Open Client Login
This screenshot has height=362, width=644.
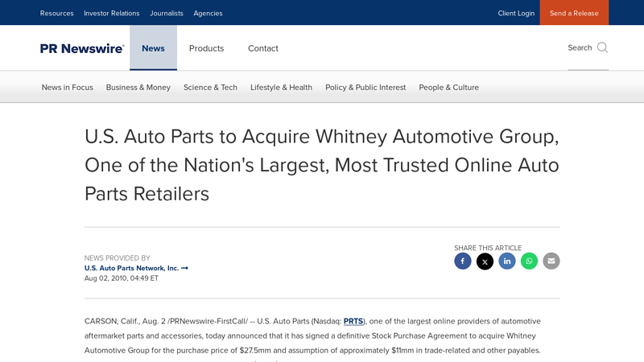coord(516,13)
